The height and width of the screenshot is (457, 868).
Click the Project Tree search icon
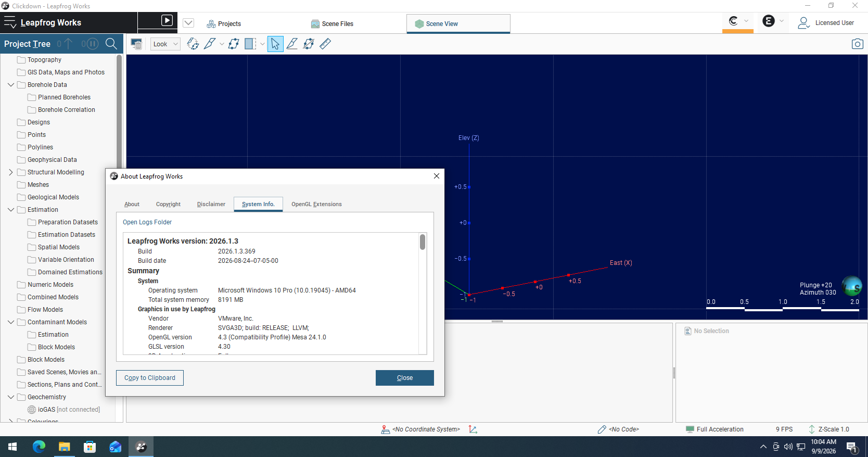coord(111,44)
